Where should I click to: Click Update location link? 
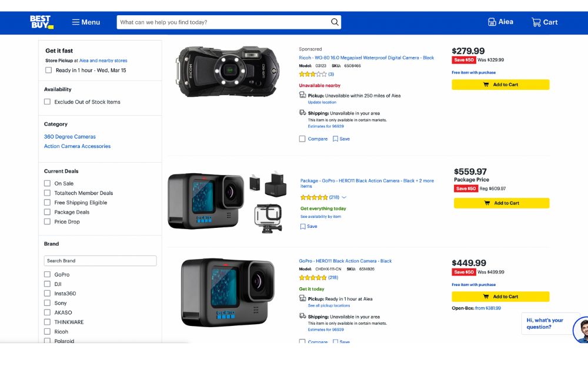point(322,102)
